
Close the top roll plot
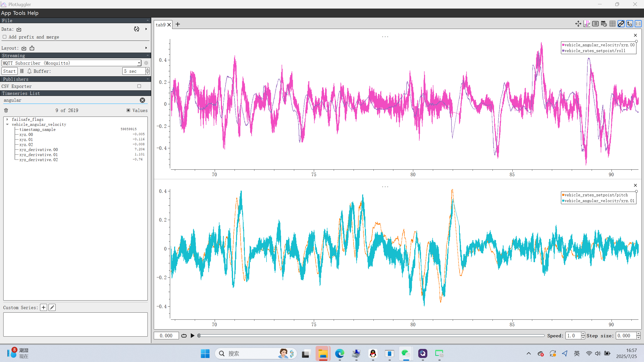click(635, 35)
